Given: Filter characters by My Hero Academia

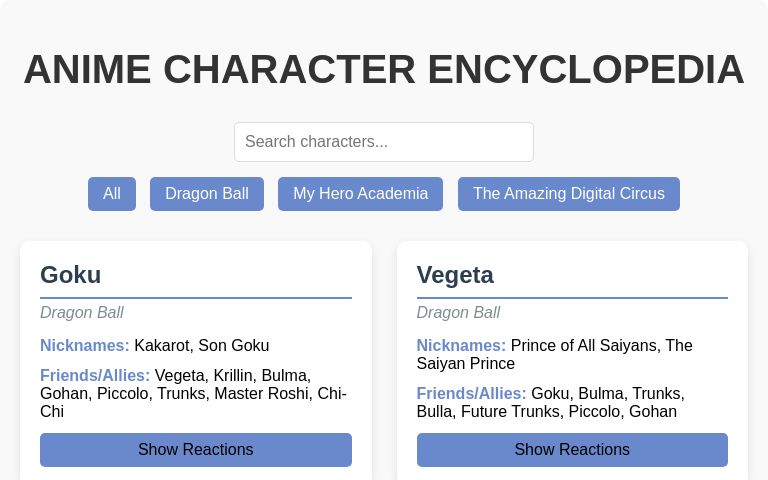Looking at the screenshot, I should [361, 194].
